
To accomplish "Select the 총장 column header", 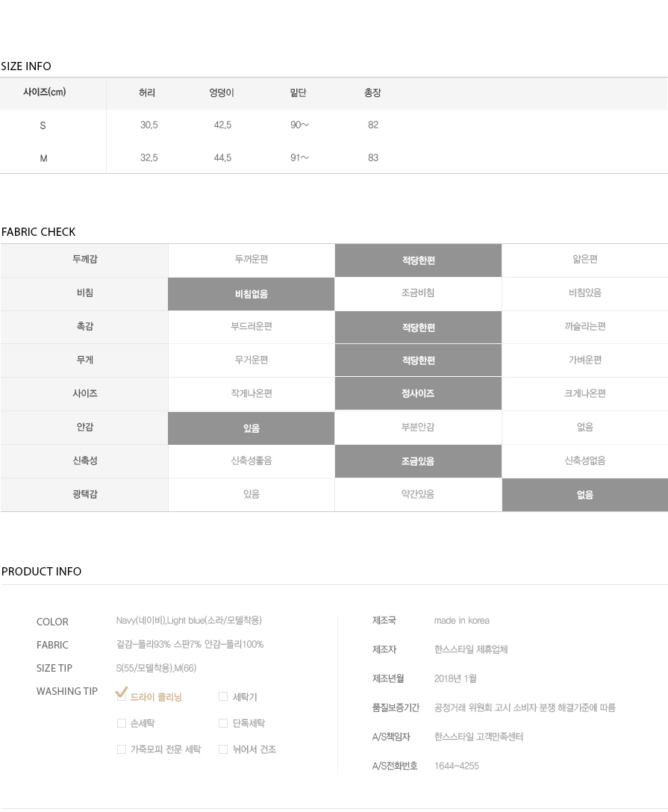I will (x=373, y=93).
